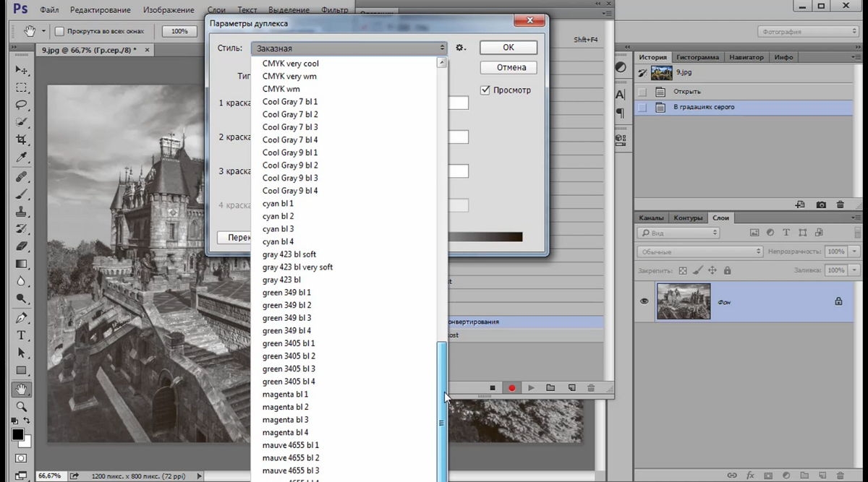Image resolution: width=868 pixels, height=482 pixels.
Task: Click the Actions panel play button
Action: click(532, 388)
